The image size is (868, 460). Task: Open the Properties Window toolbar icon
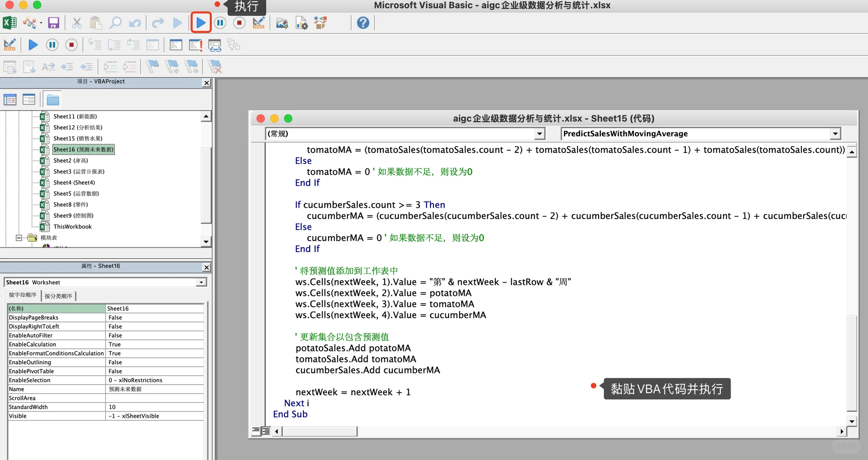coord(301,23)
